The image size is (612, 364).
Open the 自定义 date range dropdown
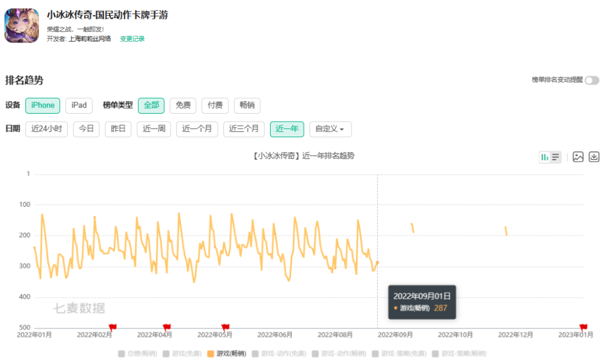(330, 129)
